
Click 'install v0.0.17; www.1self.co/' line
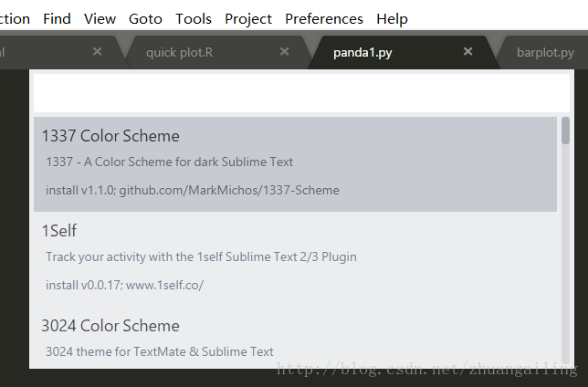[124, 285]
